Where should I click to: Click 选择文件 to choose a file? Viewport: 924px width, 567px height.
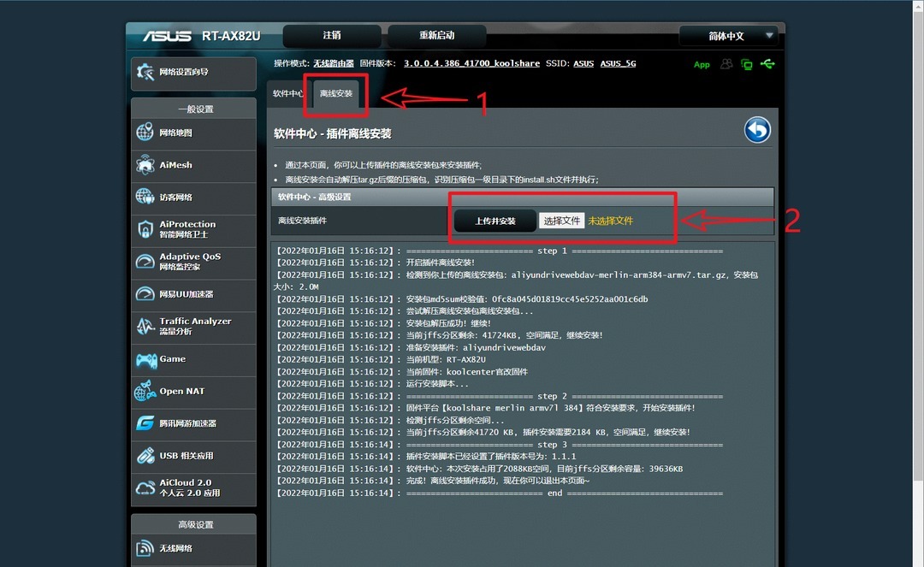[561, 221]
